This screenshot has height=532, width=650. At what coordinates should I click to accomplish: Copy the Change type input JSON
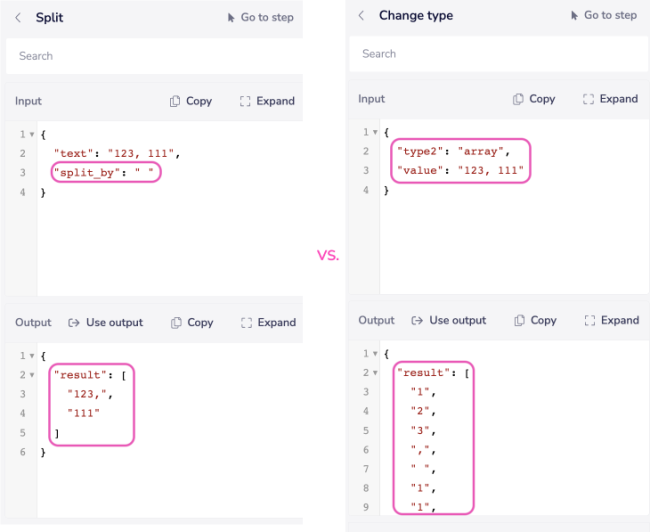click(x=534, y=99)
